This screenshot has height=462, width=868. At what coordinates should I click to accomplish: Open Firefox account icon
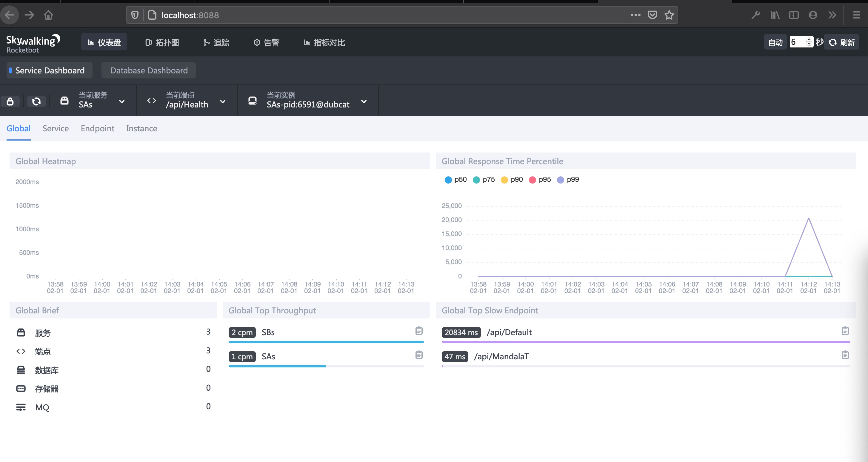pyautogui.click(x=813, y=15)
